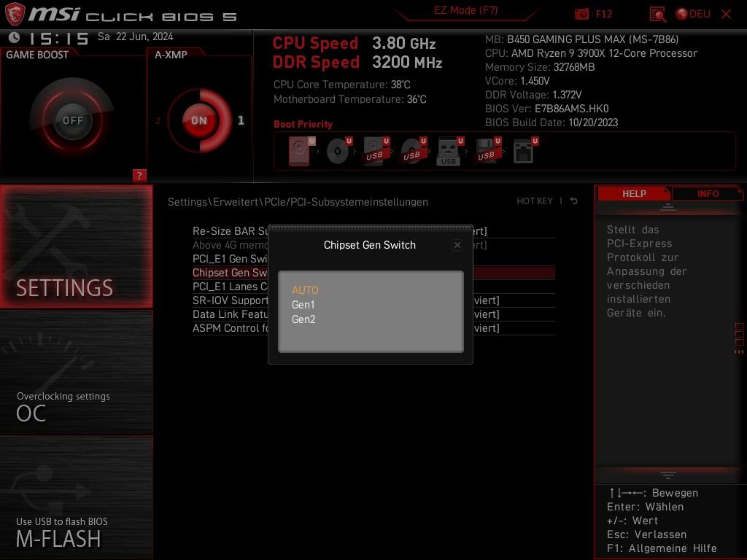Image resolution: width=747 pixels, height=560 pixels.
Task: Choose Gen2 in the Chipset Gen Switch list
Action: [x=303, y=319]
